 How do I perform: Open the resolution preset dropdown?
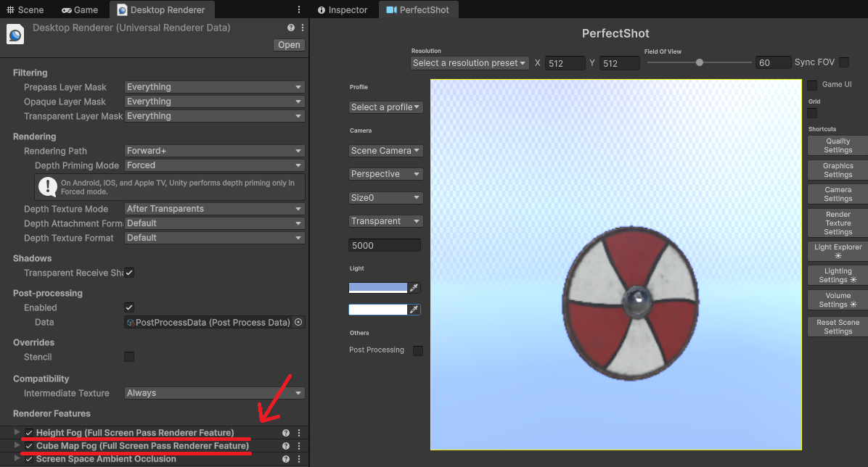click(x=470, y=63)
